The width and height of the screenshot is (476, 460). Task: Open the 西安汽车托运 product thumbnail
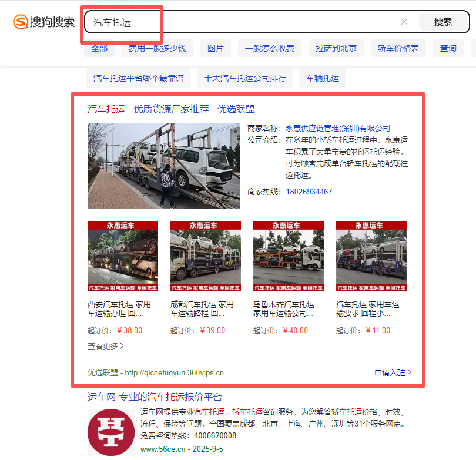click(x=123, y=256)
